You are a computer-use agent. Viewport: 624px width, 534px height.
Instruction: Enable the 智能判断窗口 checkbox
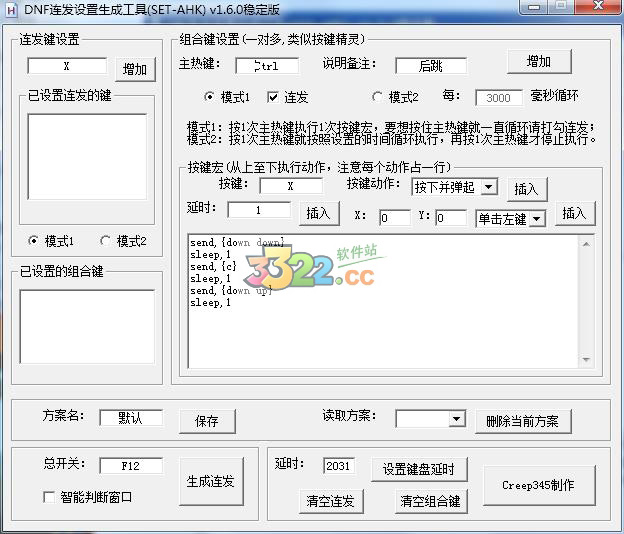49,497
